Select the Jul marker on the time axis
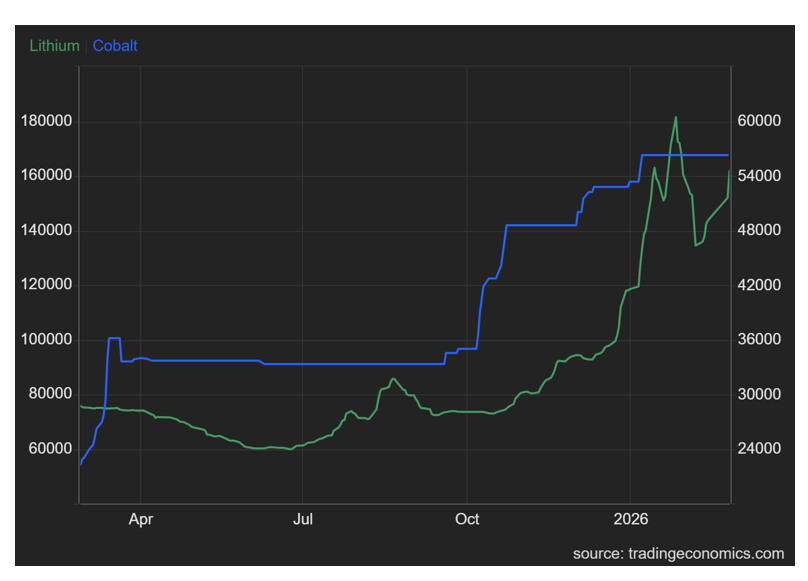This screenshot has height=581, width=808. click(304, 519)
